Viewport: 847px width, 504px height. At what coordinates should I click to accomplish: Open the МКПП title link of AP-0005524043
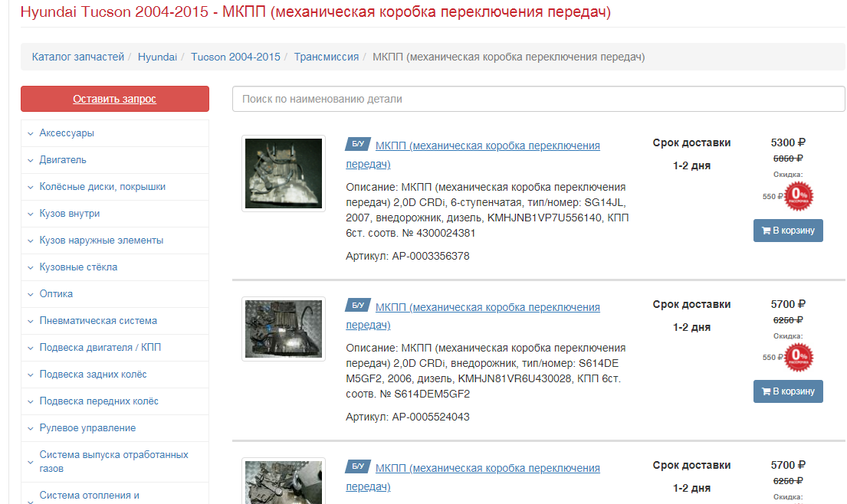click(x=473, y=316)
